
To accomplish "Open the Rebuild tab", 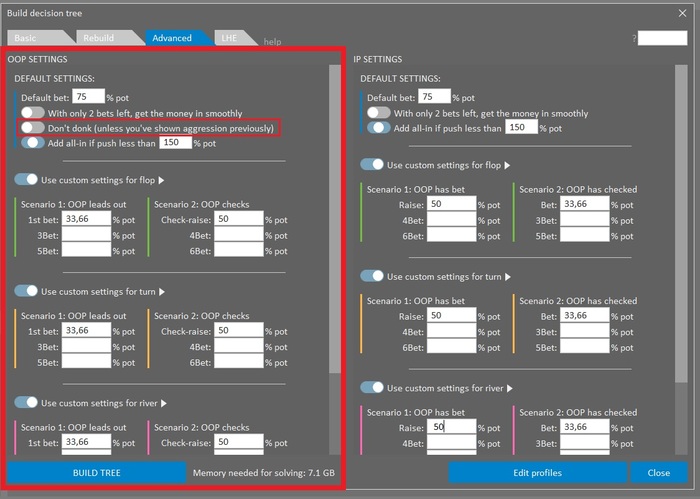I will 107,38.
